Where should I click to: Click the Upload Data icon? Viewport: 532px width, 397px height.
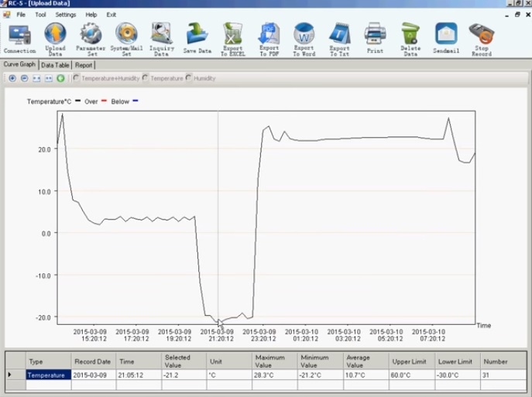click(x=55, y=35)
